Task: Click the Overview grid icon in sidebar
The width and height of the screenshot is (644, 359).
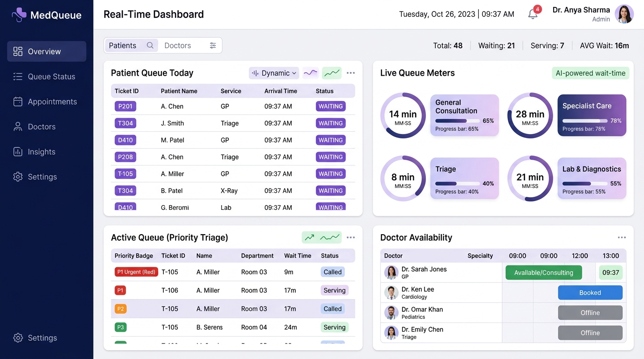Action: (18, 51)
